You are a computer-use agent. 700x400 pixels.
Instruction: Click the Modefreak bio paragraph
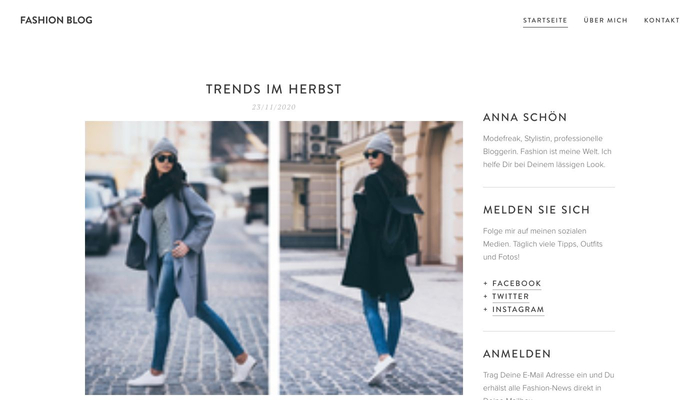coord(547,151)
